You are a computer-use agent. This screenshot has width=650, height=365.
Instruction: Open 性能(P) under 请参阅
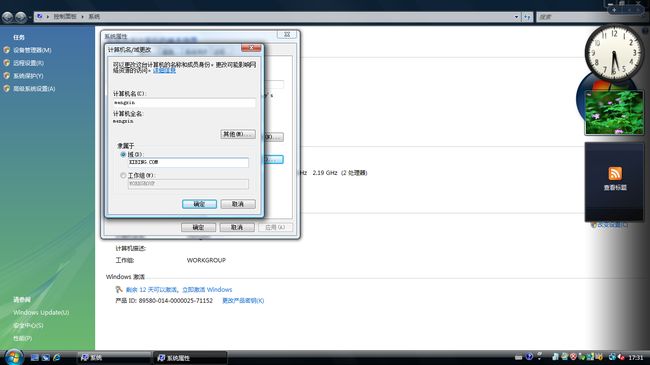point(22,338)
